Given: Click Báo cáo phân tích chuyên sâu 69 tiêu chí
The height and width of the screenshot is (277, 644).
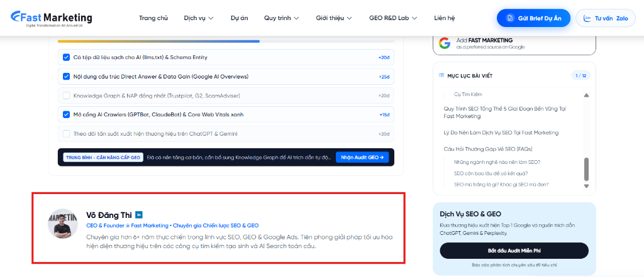Looking at the screenshot, I should pos(514,265).
